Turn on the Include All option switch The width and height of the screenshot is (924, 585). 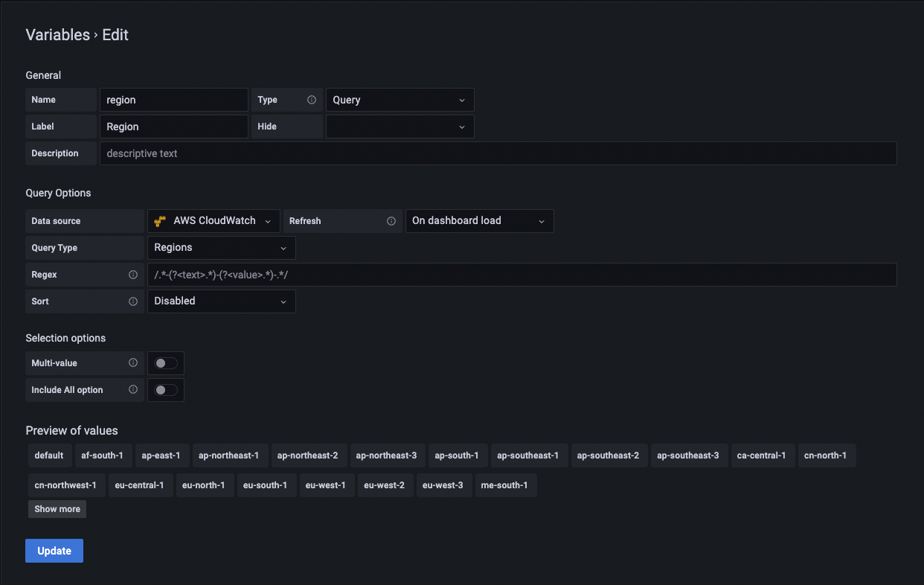point(165,390)
